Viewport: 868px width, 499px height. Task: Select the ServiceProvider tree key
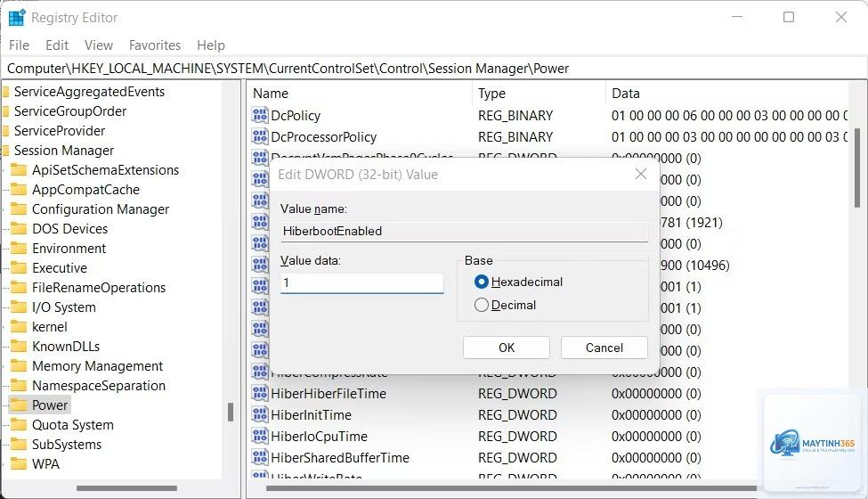tap(60, 131)
